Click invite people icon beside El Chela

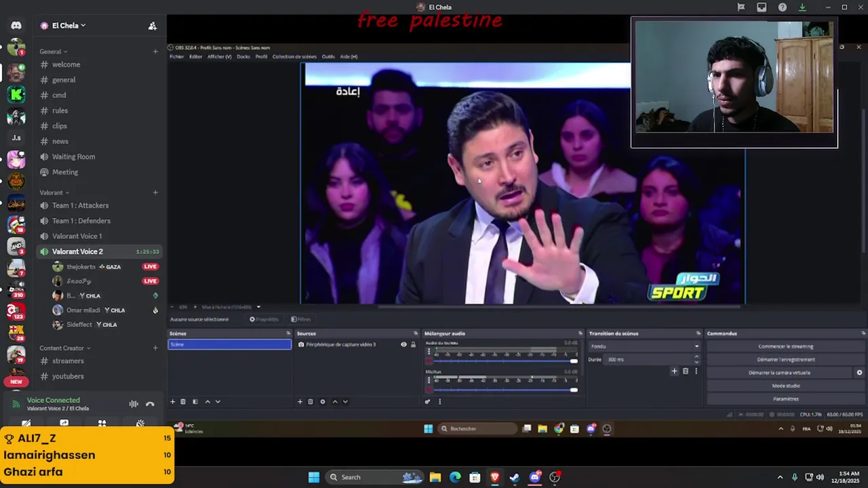153,26
